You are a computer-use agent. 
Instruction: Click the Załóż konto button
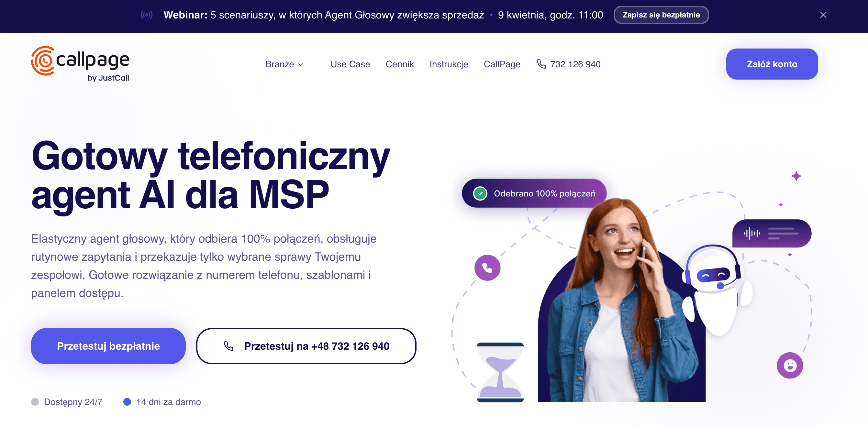pyautogui.click(x=772, y=64)
